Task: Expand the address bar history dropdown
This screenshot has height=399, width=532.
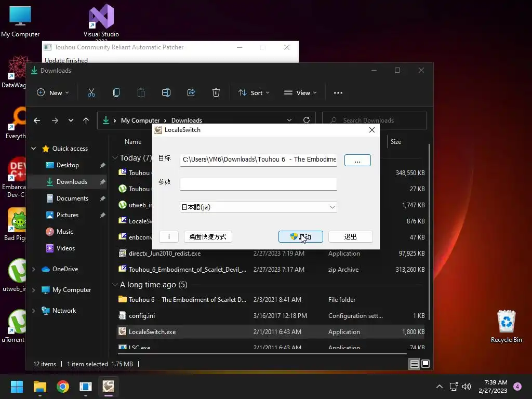Action: pos(289,120)
